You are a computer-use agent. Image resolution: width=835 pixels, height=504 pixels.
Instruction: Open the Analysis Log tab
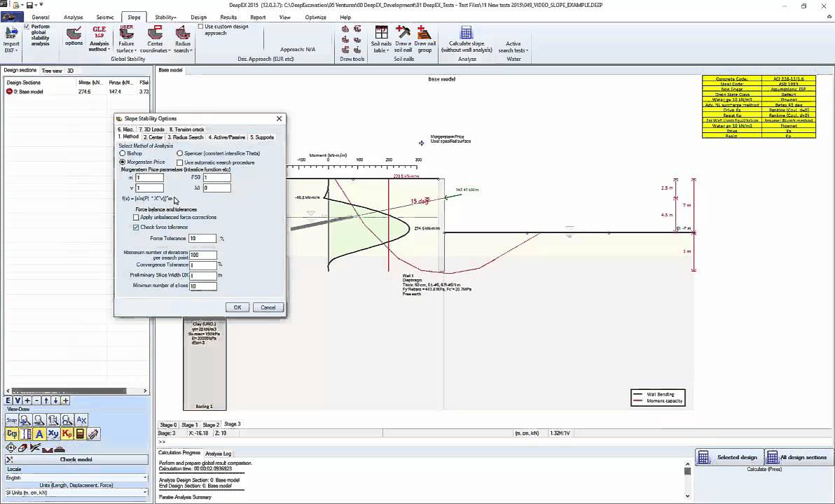(218, 454)
